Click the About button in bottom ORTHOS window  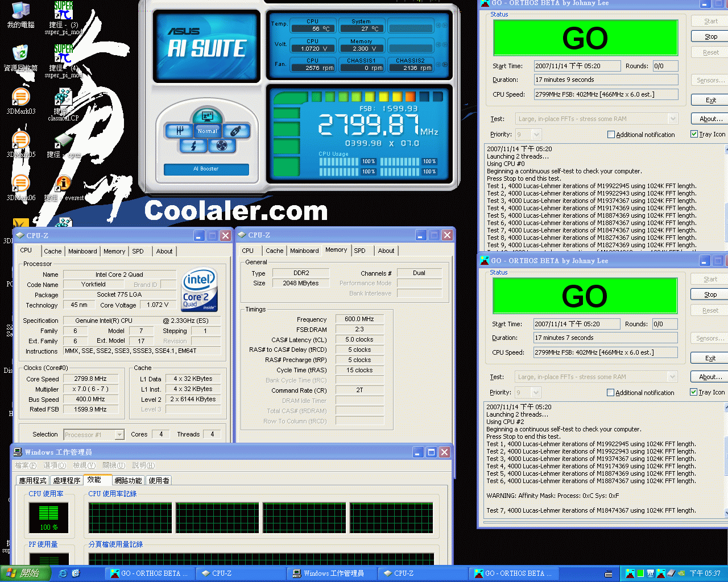(711, 377)
